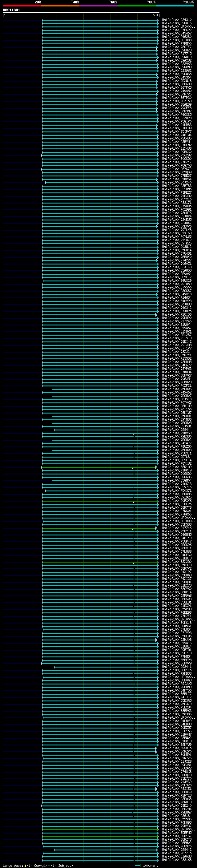Select hit label UniRef100_Q5GM07
Image resolution: width=197 pixels, height=868 pixels.
[177, 396]
